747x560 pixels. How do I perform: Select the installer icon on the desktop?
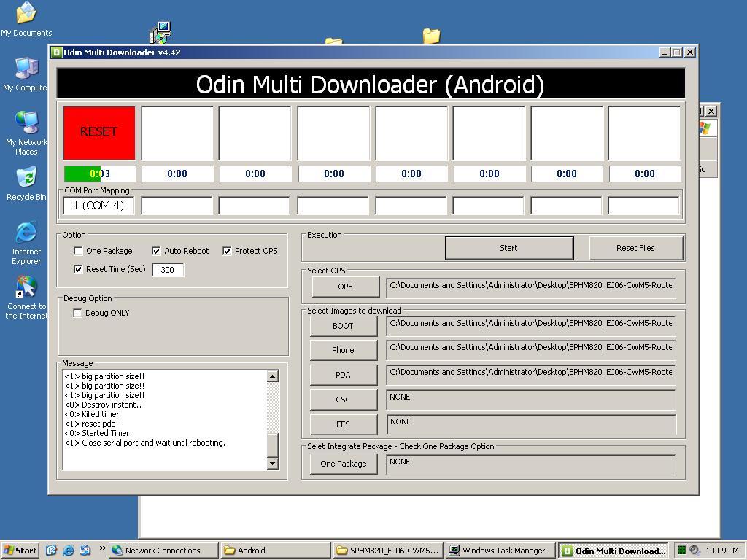pos(160,32)
